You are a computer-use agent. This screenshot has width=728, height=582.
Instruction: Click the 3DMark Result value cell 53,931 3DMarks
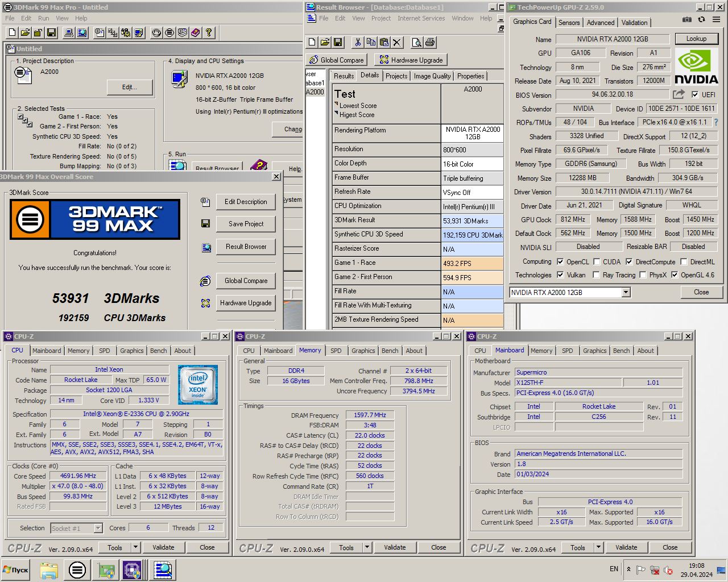click(x=472, y=221)
